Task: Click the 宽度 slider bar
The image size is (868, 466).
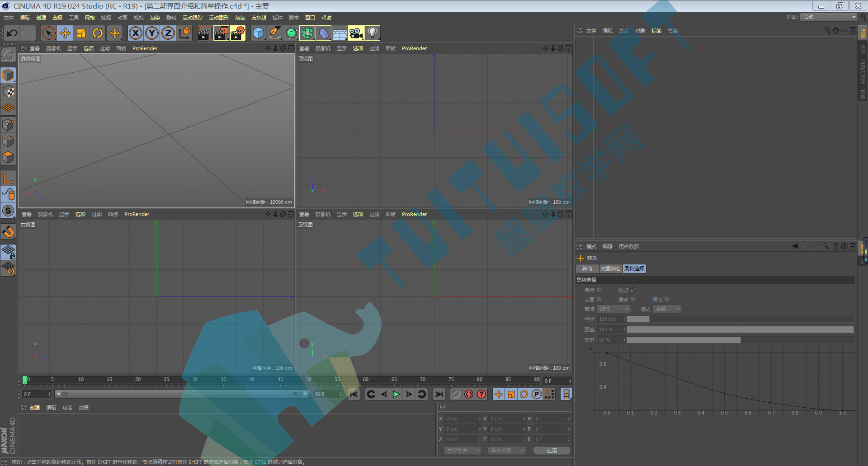Action: coord(740,340)
